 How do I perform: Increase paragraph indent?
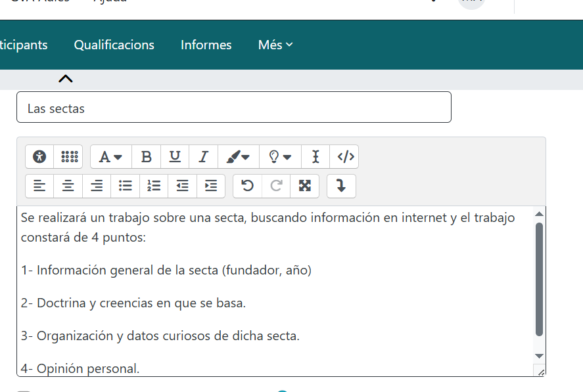point(211,186)
